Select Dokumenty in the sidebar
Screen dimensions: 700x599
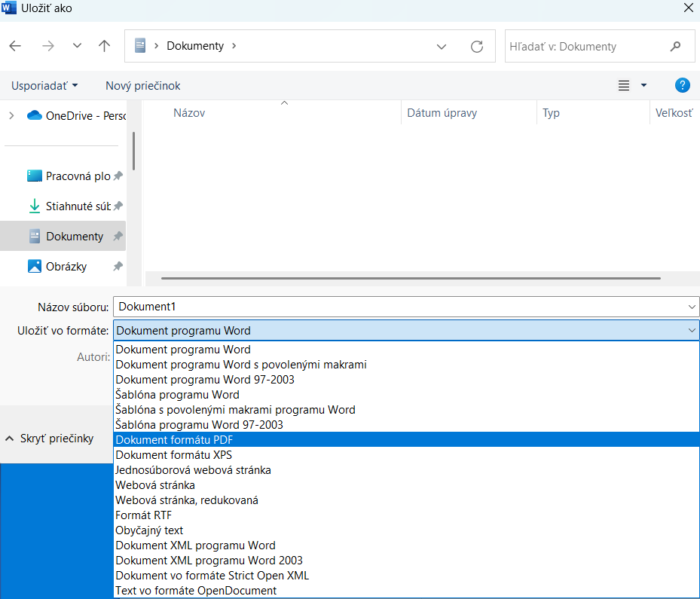pos(63,236)
